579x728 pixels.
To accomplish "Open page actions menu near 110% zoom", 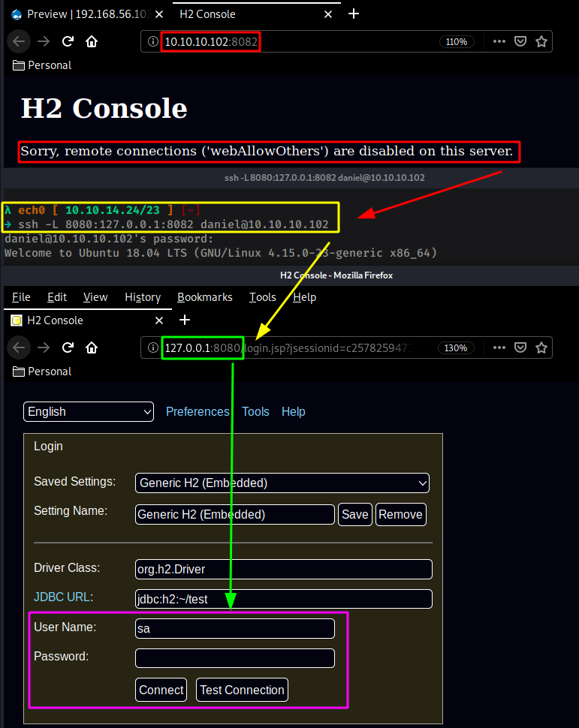I will (499, 41).
